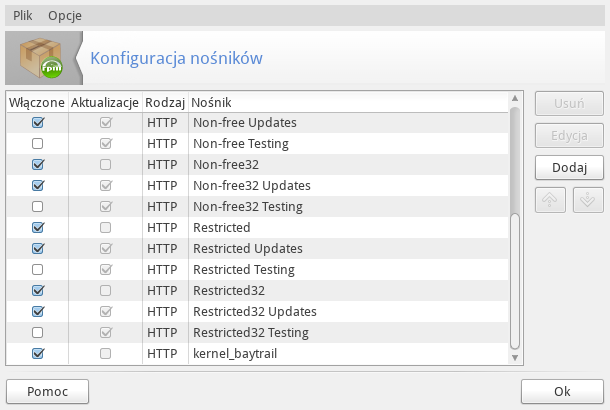Click the move down arrow button
610x410 pixels.
pyautogui.click(x=588, y=199)
